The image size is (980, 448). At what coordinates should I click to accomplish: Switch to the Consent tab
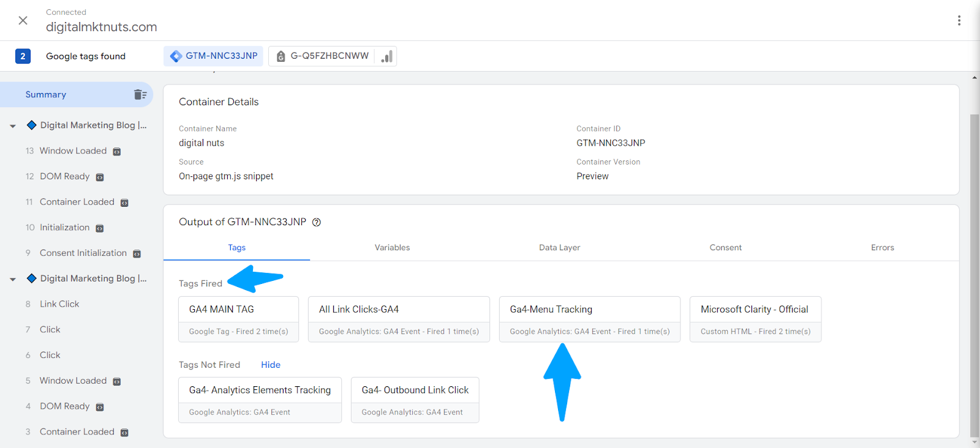(725, 247)
